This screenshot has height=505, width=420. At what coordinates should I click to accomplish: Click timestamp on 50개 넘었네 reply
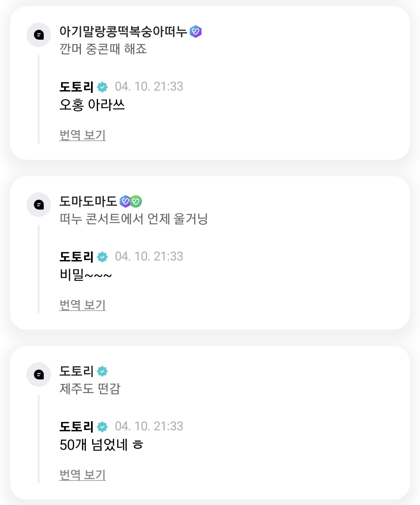pos(149,426)
